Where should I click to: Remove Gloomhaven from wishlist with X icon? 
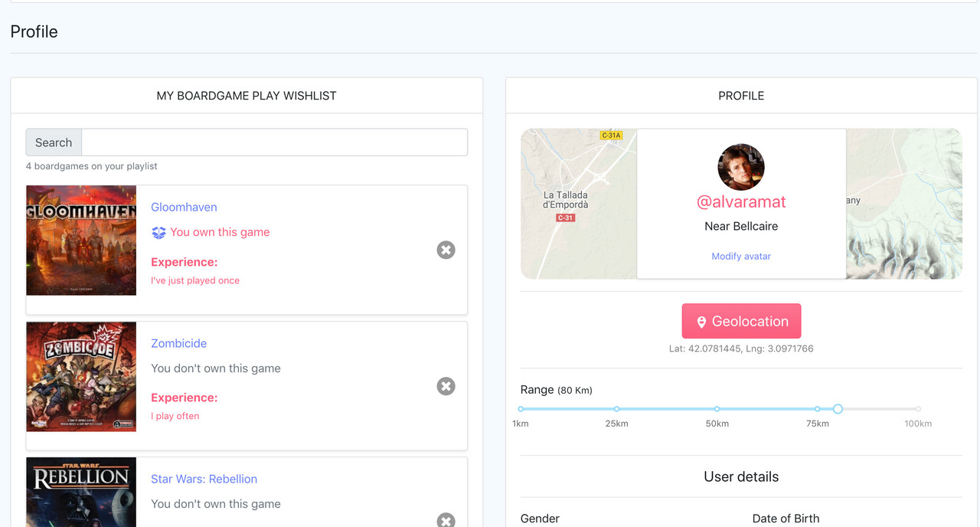click(446, 250)
